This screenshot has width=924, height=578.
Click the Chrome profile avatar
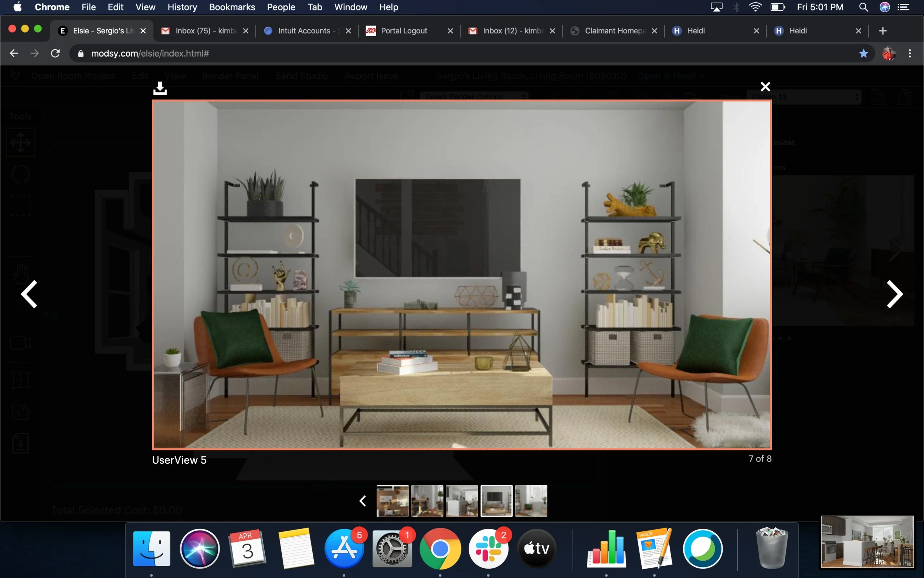[889, 53]
